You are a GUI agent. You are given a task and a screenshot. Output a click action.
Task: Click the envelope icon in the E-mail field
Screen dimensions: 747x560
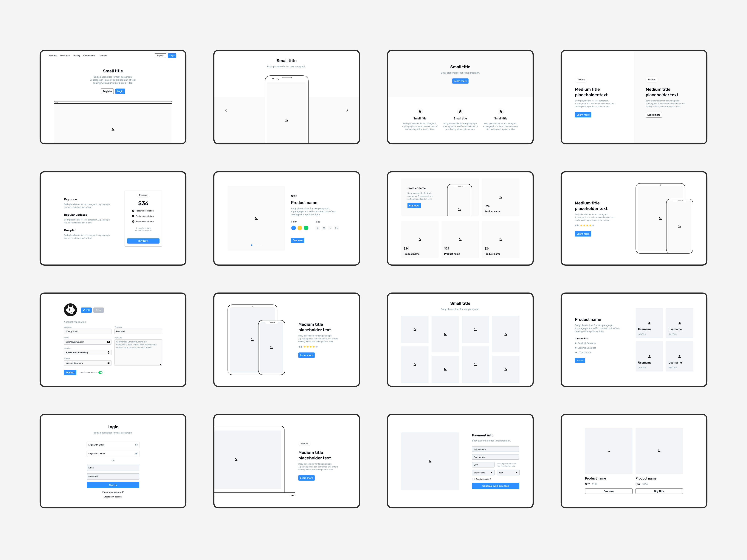tap(108, 342)
